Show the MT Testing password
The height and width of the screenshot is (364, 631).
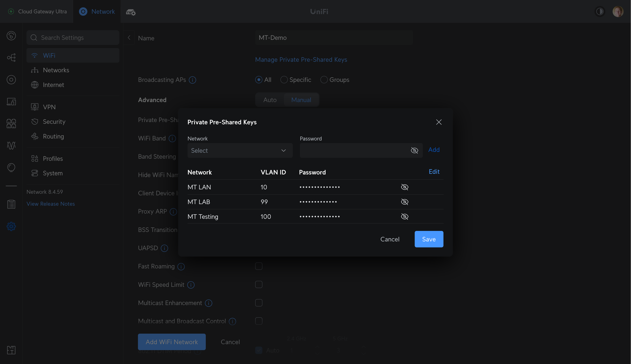click(x=404, y=216)
